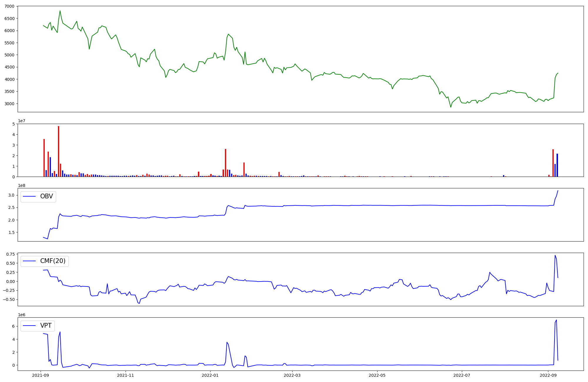The width and height of the screenshot is (588, 382).
Task: Select the 2021-11 date tick label
Action: tap(126, 375)
